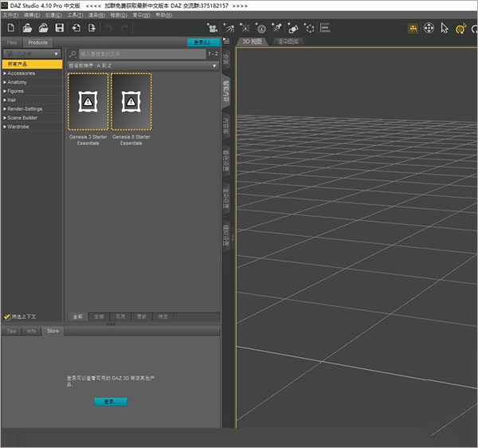Select the fourth filter tab at list bottom

coord(142,316)
